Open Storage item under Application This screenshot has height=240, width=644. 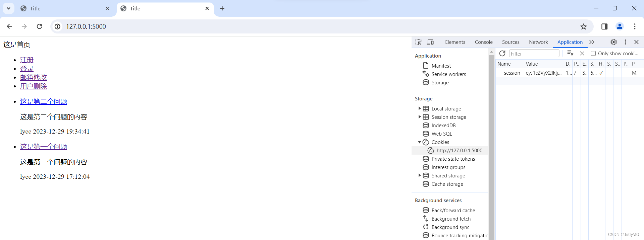[440, 83]
